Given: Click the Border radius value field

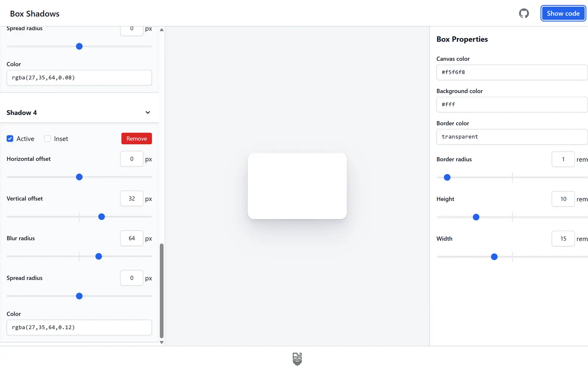Looking at the screenshot, I should (563, 159).
